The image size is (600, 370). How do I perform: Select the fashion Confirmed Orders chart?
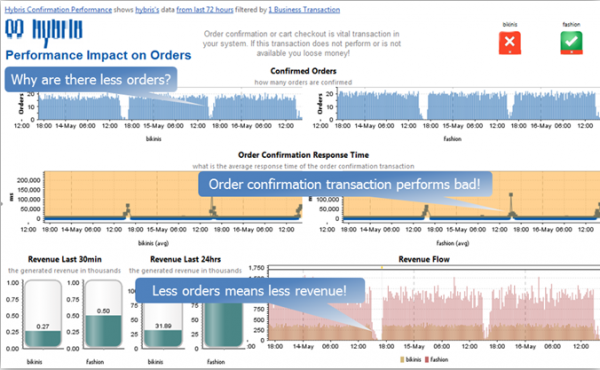click(x=468, y=105)
